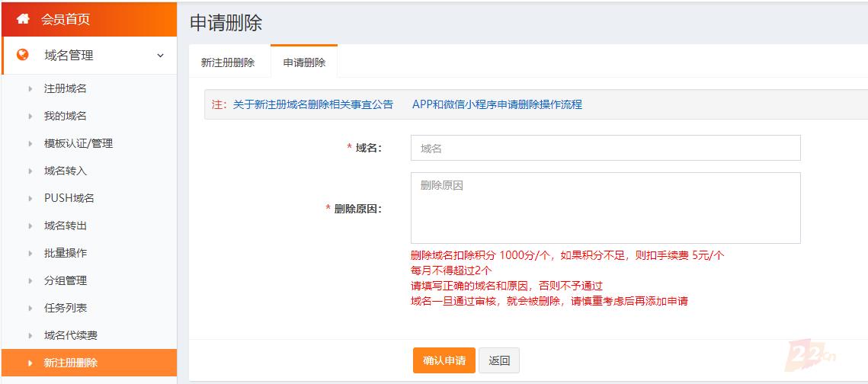Viewport: 868px width, 384px height.
Task: Open 关于新注册域名删除相关事宜公告 link
Action: (x=312, y=104)
